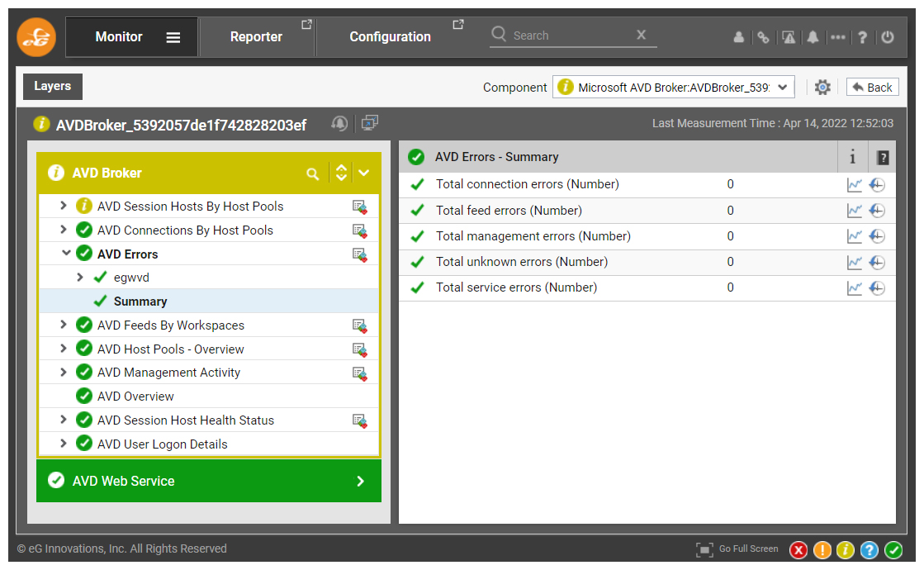Viewport: 924px width, 570px height.
Task: Click the alarm bell icon beside AVDBroker name
Action: 339,123
